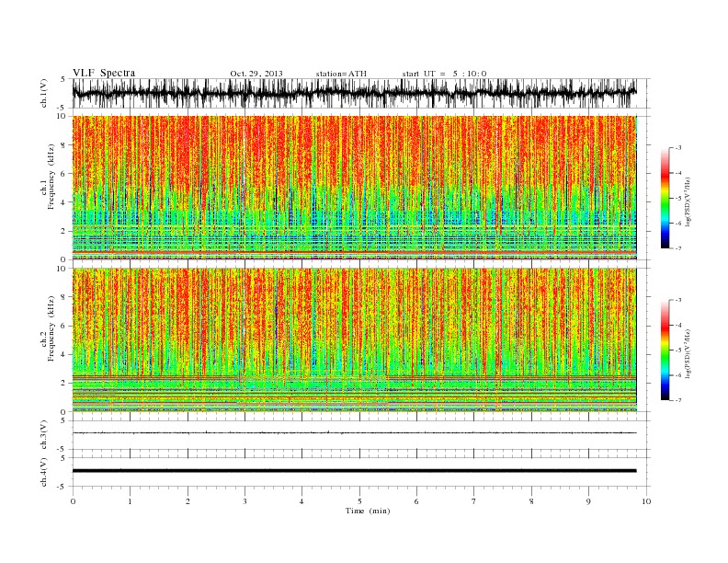Click the "station=ATH" header label
The width and height of the screenshot is (728, 563).
(x=341, y=74)
